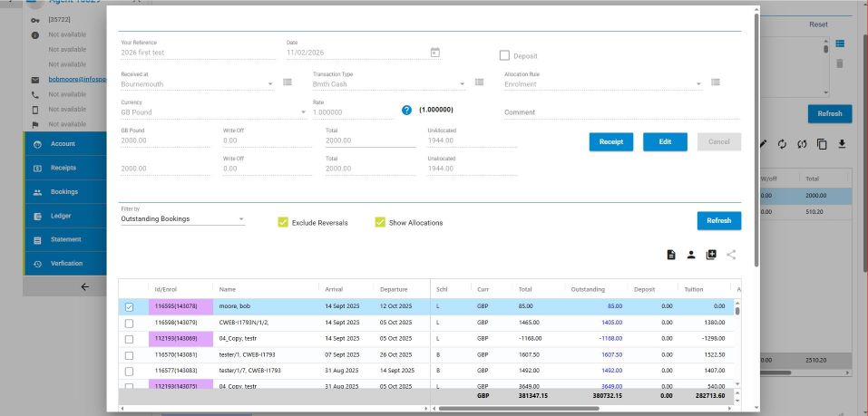Image resolution: width=868 pixels, height=416 pixels.
Task: Click the blue rate help question mark
Action: (x=407, y=110)
